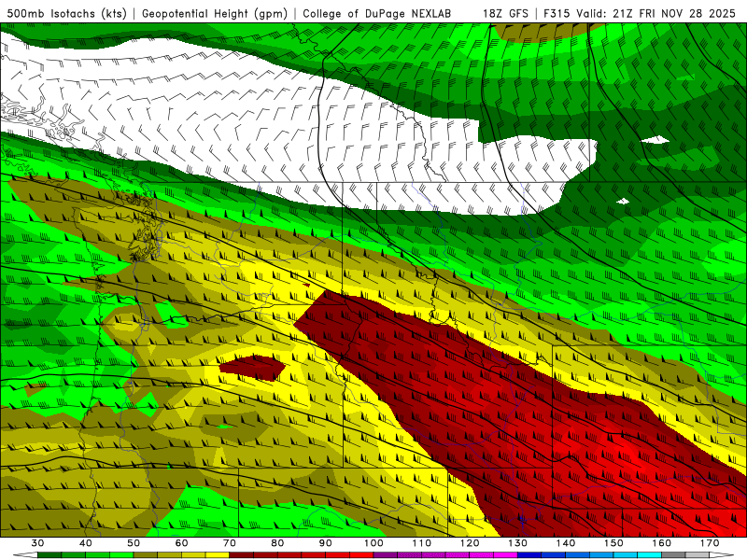Click the olive swatch starting at 50
747x560 pixels.
point(146,554)
